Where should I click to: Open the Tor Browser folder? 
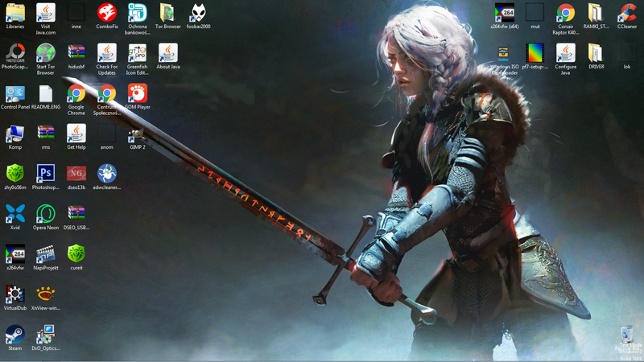point(168,13)
